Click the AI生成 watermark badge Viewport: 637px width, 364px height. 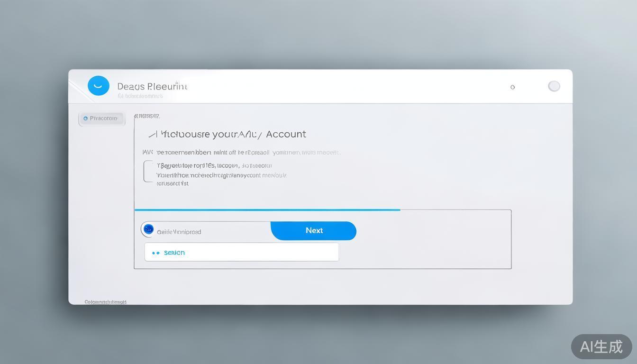tap(601, 346)
